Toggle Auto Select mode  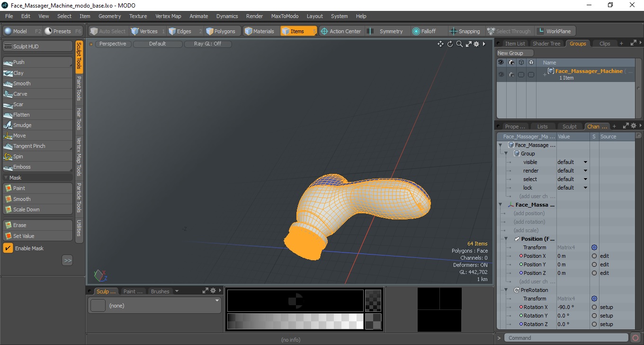[x=107, y=31]
